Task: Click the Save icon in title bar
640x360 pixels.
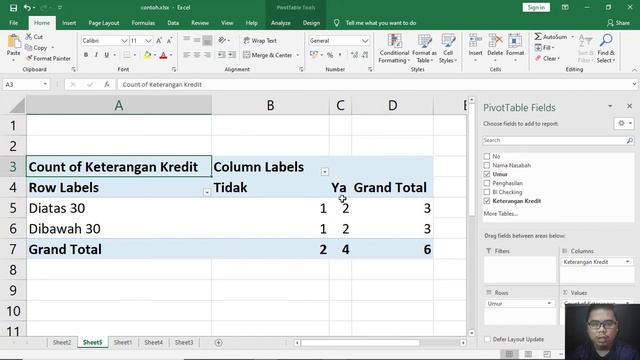Action: coord(13,8)
